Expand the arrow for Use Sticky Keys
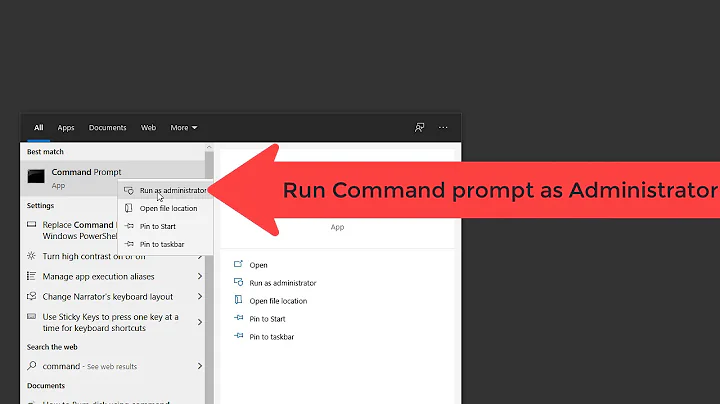The height and width of the screenshot is (404, 720). pyautogui.click(x=200, y=322)
